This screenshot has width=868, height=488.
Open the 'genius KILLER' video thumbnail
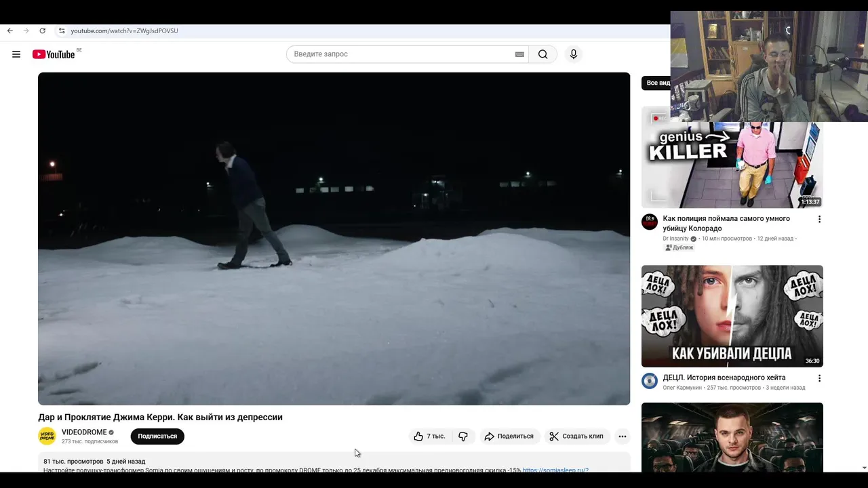pyautogui.click(x=732, y=157)
